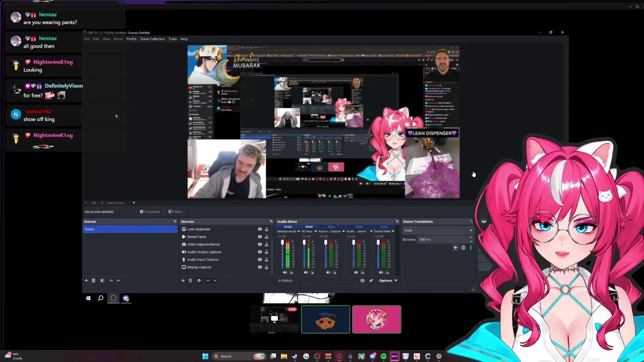Click the taskbar Search box
This screenshot has width=644, height=362.
coord(239,356)
